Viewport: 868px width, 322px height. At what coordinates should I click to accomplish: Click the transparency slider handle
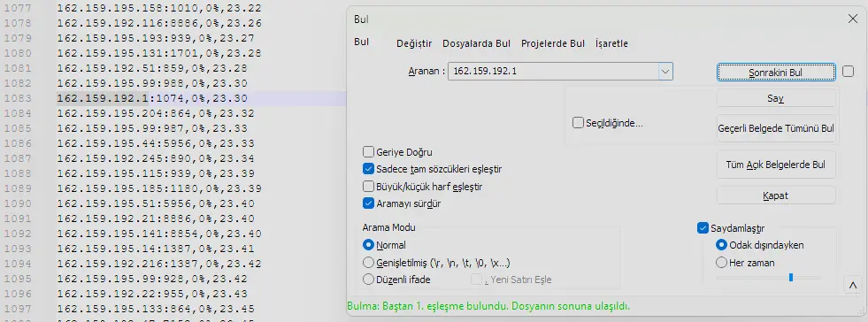(790, 277)
